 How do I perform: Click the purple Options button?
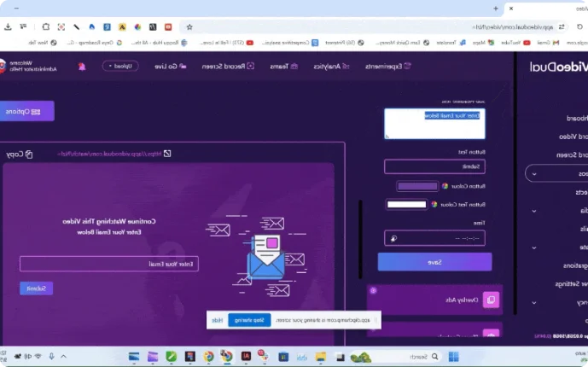[x=26, y=111]
